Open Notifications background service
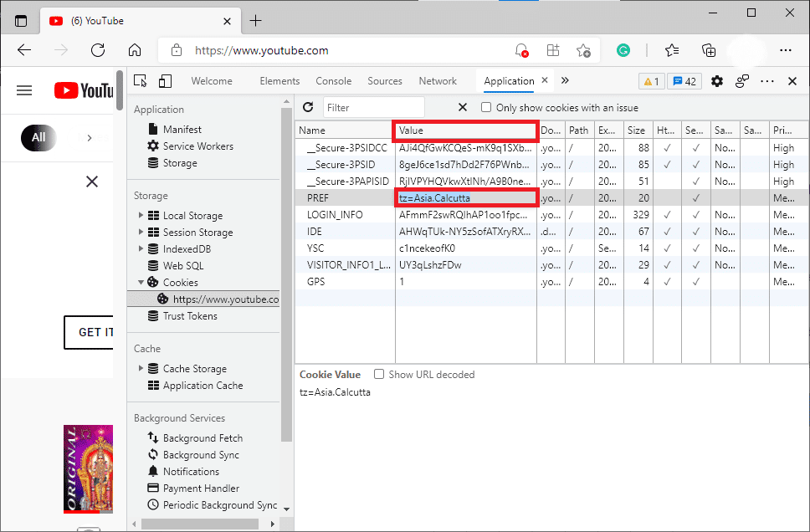810x532 pixels. click(191, 472)
